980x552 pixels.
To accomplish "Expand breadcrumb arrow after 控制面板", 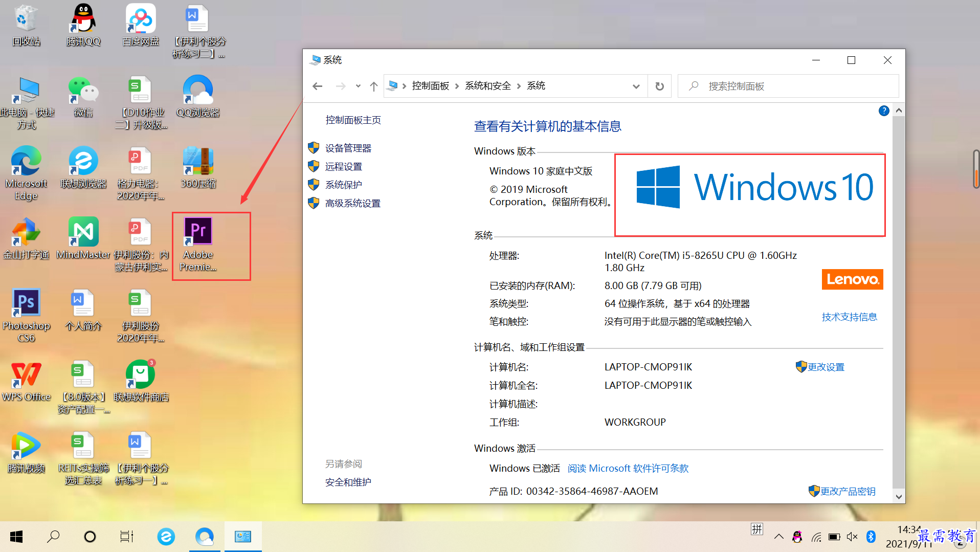I will point(457,86).
